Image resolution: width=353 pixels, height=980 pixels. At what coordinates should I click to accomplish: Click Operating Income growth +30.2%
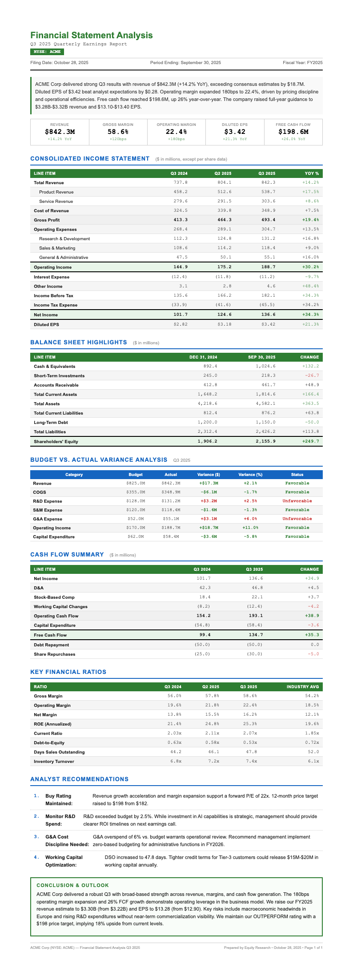coord(310,267)
